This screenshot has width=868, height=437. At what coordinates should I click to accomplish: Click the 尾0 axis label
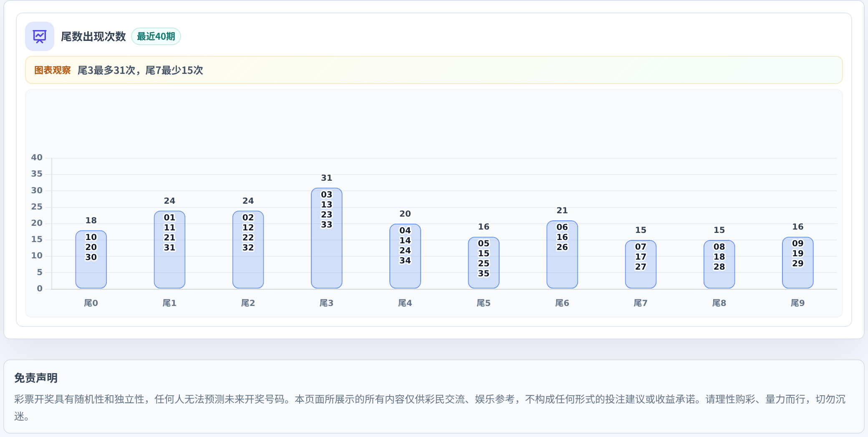(91, 303)
